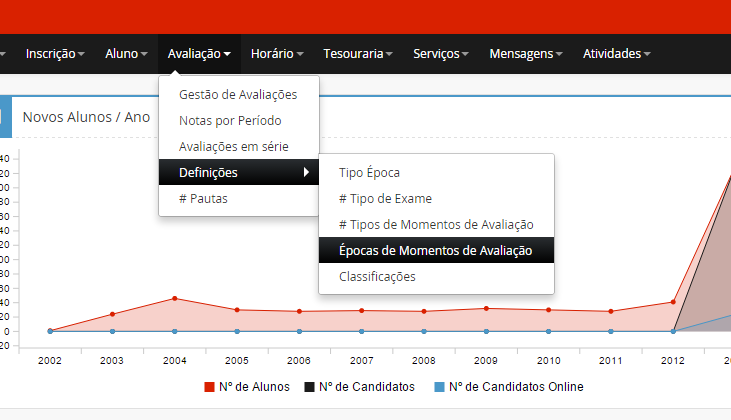
Task: Click the Tesouraria menu item
Action: [x=357, y=53]
